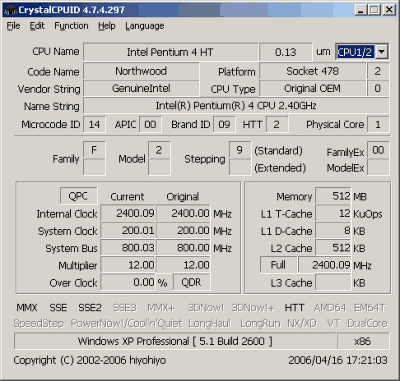Click the SSE2 feature label

pos(90,307)
